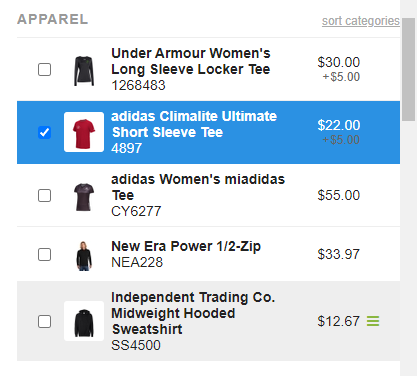
Task: Click the green reorder handle beside $12.67
Action: 373,321
